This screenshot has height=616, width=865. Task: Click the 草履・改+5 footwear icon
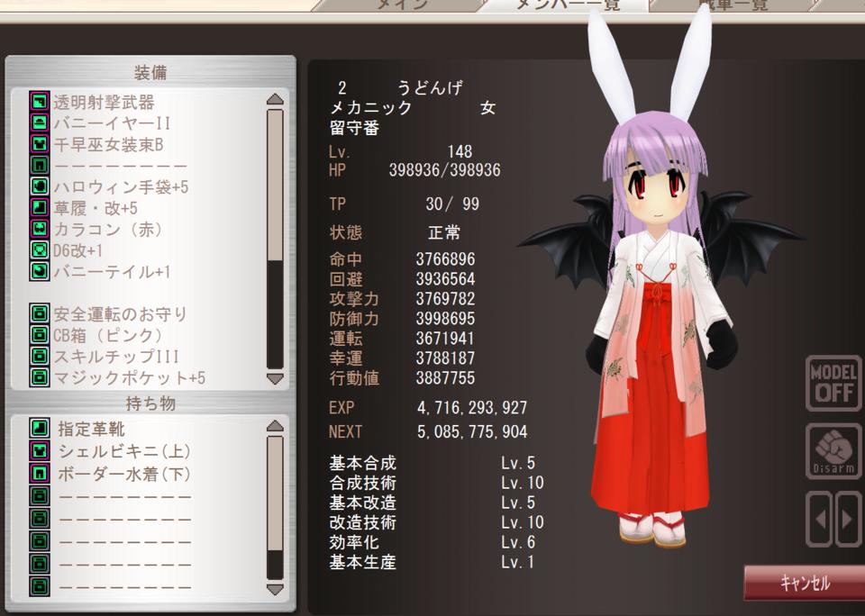click(39, 207)
